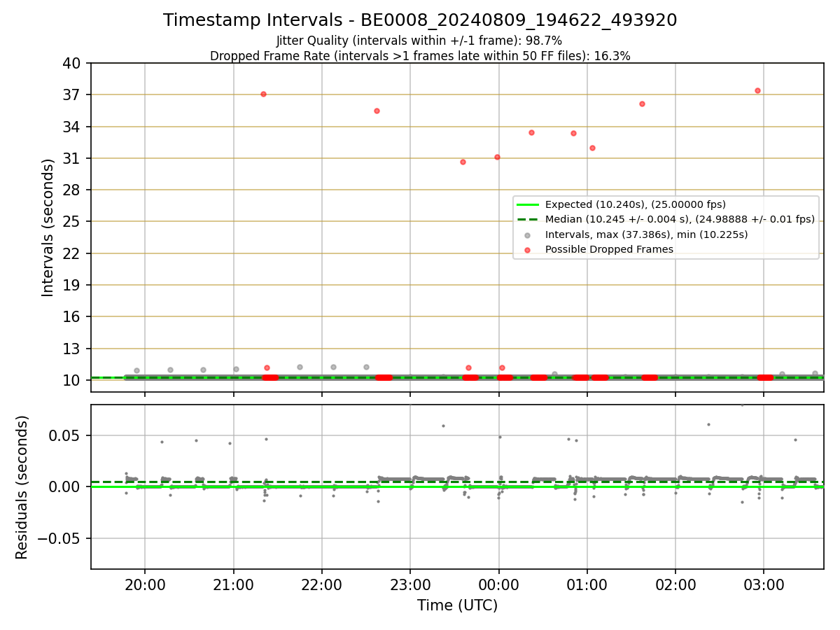The height and width of the screenshot is (630, 840).
Task: Click the 'Jitter Quality' 98.7% subtitle line
Action: tap(419, 41)
